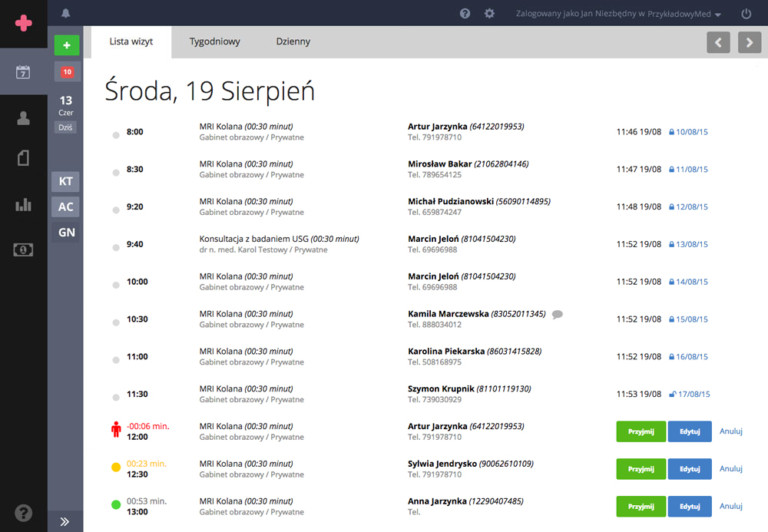Open help question mark in top bar
Image resolution: width=768 pixels, height=532 pixels.
(x=465, y=14)
